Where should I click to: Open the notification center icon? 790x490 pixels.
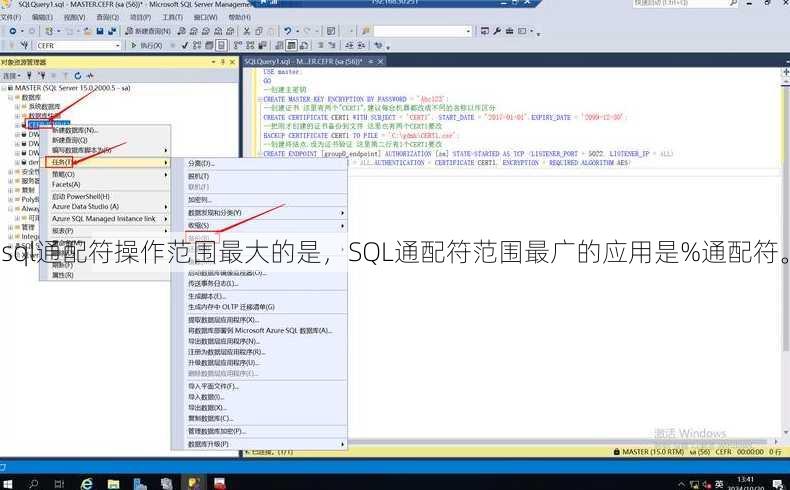777,484
